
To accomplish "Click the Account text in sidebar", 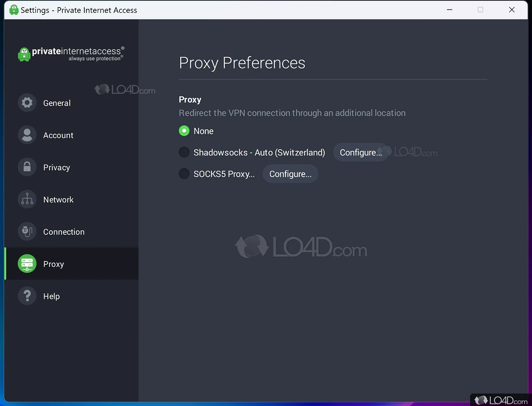I will (x=58, y=135).
